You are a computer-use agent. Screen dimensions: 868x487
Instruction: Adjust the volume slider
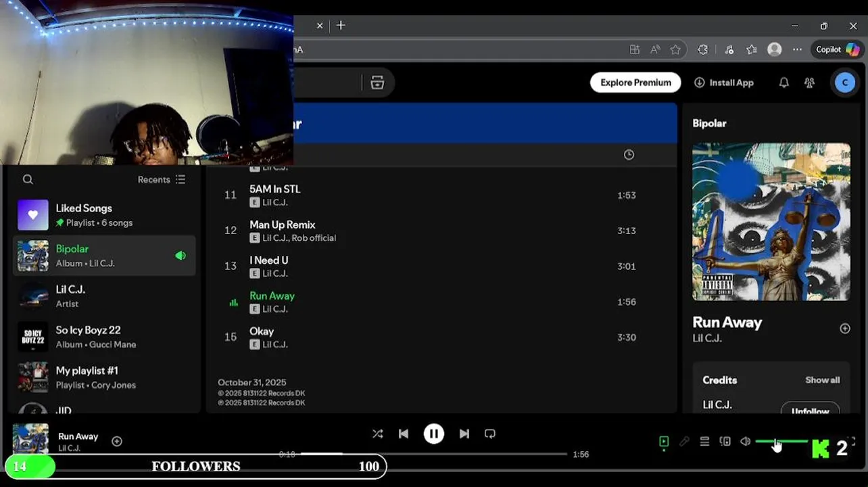click(781, 441)
